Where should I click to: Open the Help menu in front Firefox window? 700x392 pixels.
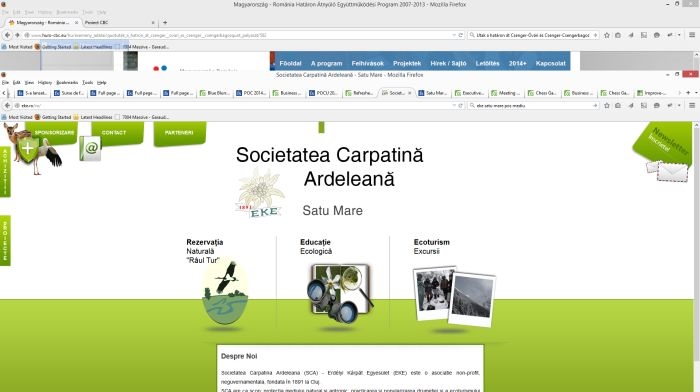click(x=102, y=83)
